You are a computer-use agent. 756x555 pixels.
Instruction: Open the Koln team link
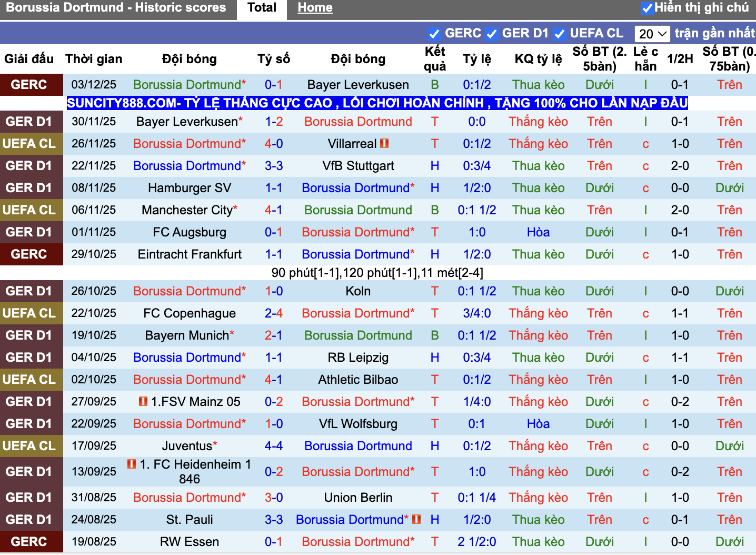click(358, 291)
